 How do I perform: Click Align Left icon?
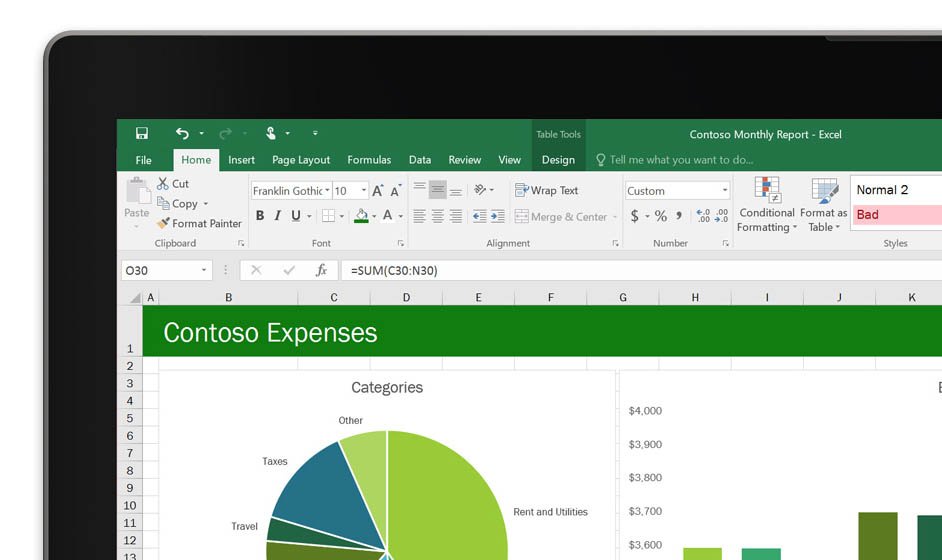click(419, 216)
